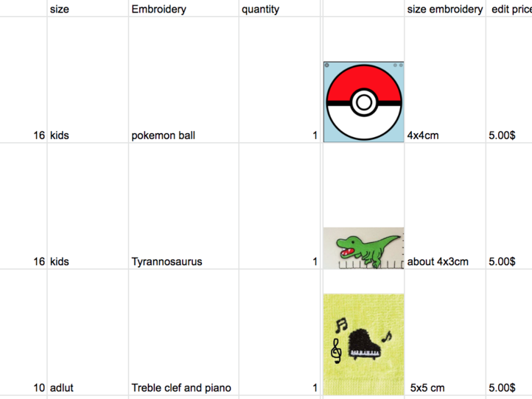Select the 'about 4x3cm' cell

coord(445,206)
